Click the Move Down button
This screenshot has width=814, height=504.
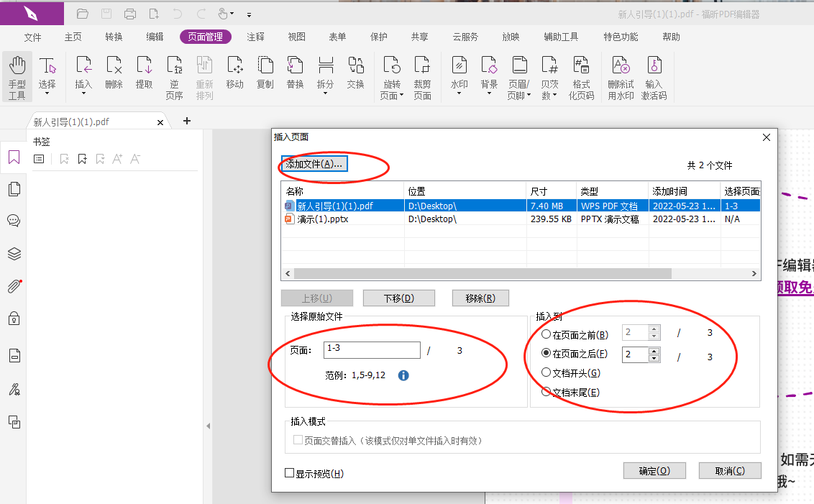(x=398, y=298)
